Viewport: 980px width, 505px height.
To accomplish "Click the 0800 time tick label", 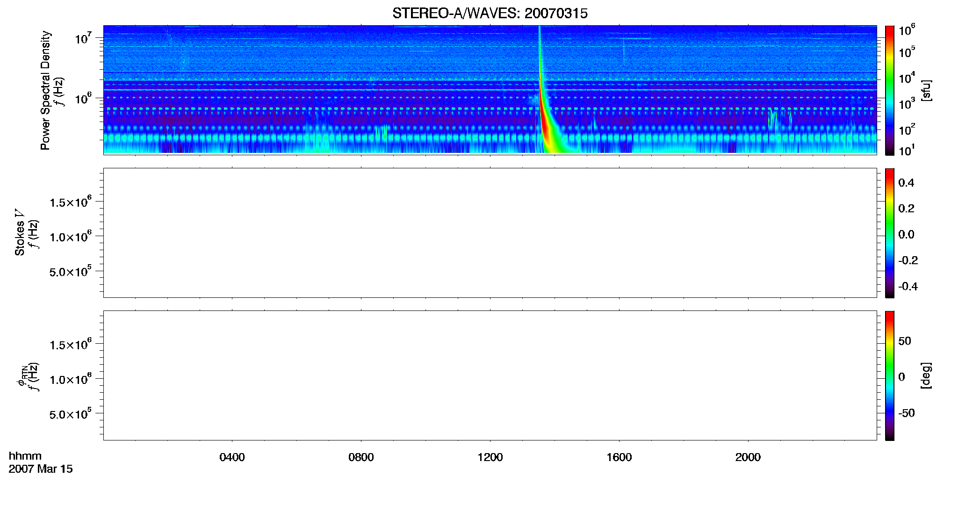I will pos(361,457).
